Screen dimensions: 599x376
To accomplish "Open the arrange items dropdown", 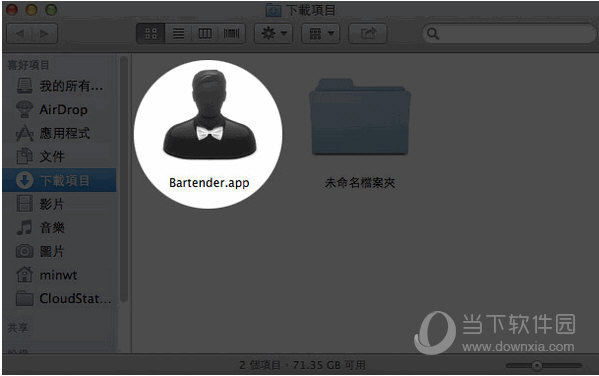I will 321,34.
